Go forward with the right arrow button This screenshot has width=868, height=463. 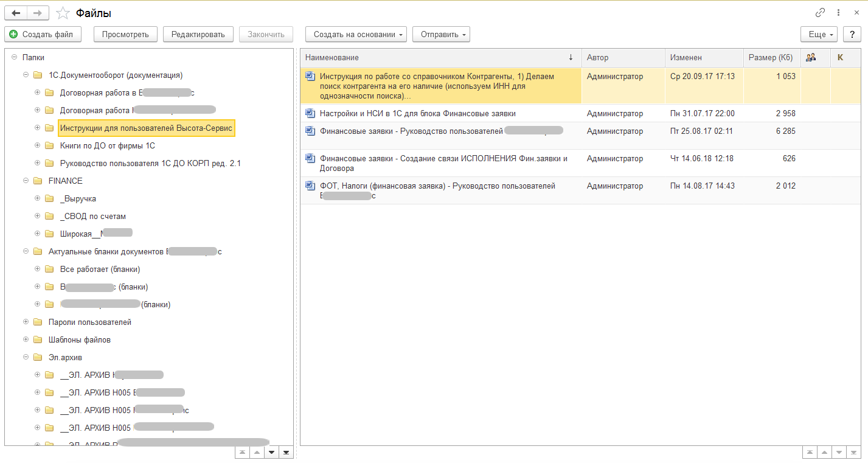[38, 13]
